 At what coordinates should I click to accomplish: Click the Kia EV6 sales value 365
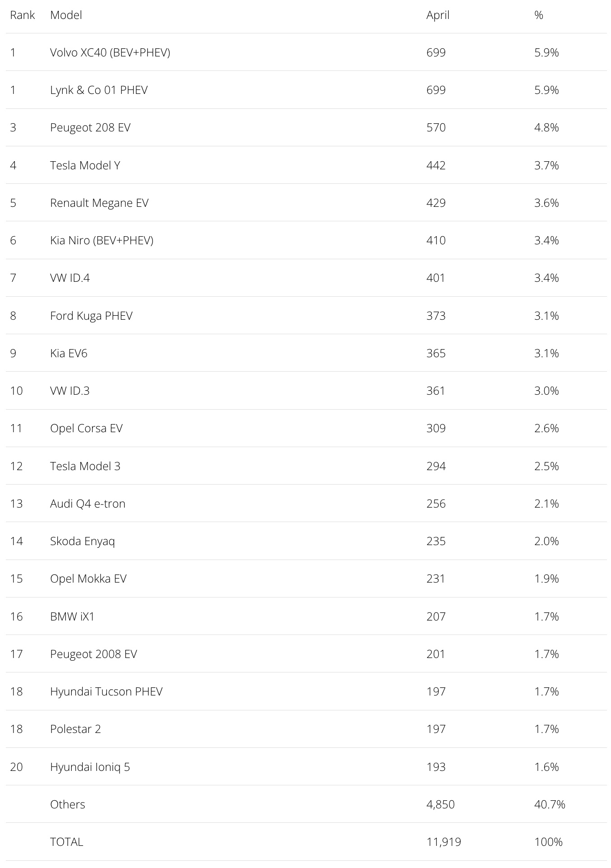[x=436, y=353]
